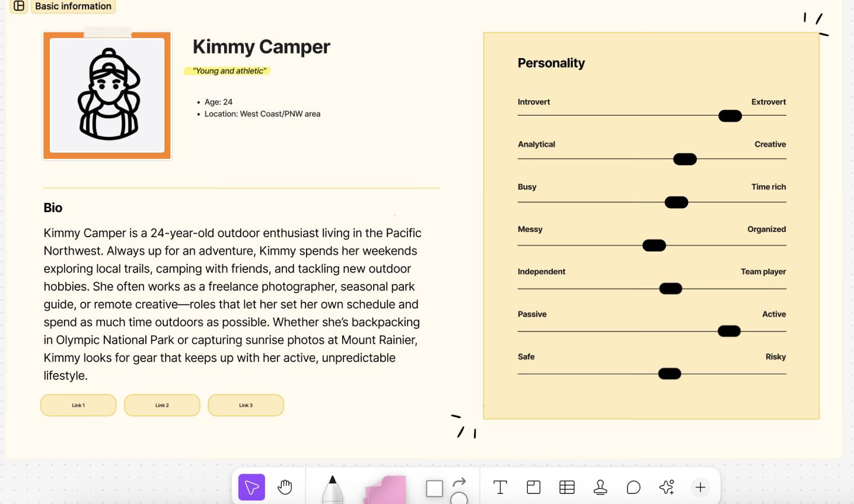Open more tools with the plus button
Viewport: 854px width, 504px height.
pyautogui.click(x=700, y=487)
